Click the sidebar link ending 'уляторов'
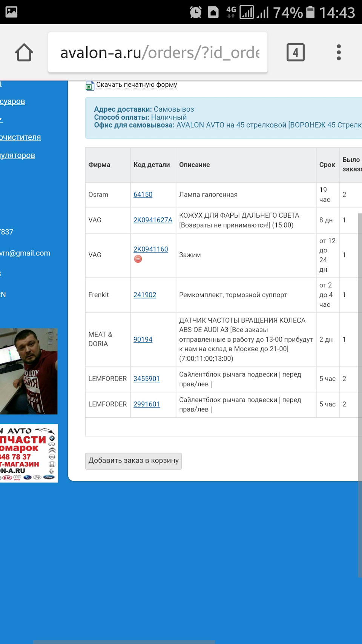Viewport: 362px width, 644px height. (17, 155)
